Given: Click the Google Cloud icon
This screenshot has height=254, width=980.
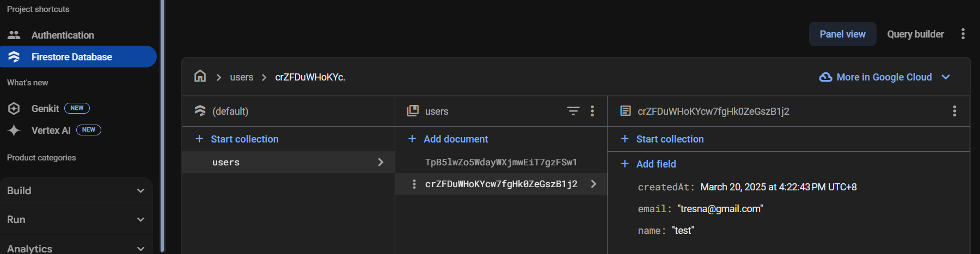Looking at the screenshot, I should click(x=825, y=77).
